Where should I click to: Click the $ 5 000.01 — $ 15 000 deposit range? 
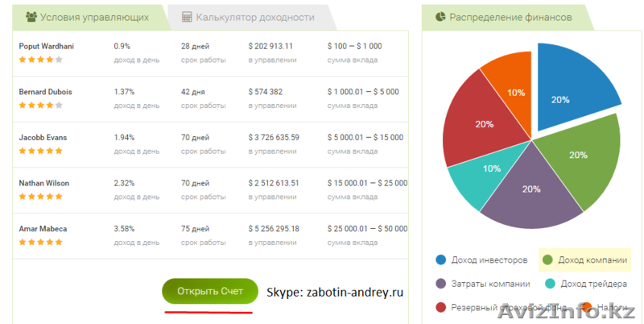pos(365,137)
